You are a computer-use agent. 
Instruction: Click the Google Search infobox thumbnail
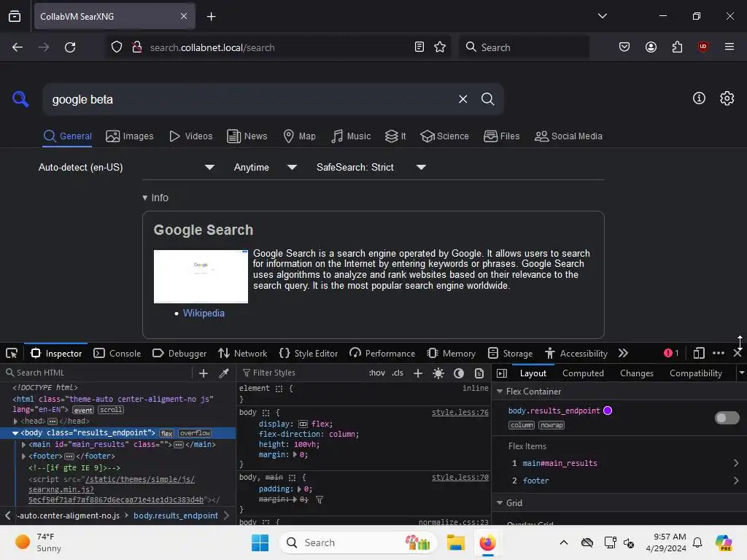201,276
